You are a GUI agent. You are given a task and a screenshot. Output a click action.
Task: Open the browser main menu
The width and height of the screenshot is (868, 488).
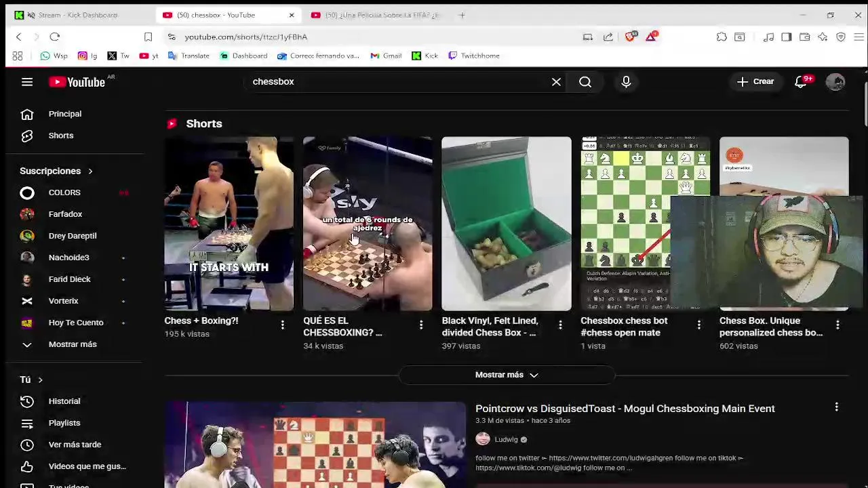859,37
